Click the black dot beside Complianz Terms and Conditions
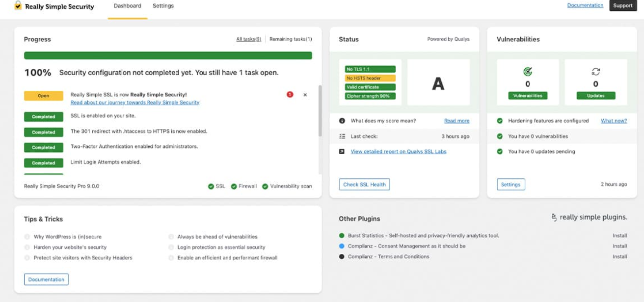Screen dimensions: 644x302 point(342,256)
